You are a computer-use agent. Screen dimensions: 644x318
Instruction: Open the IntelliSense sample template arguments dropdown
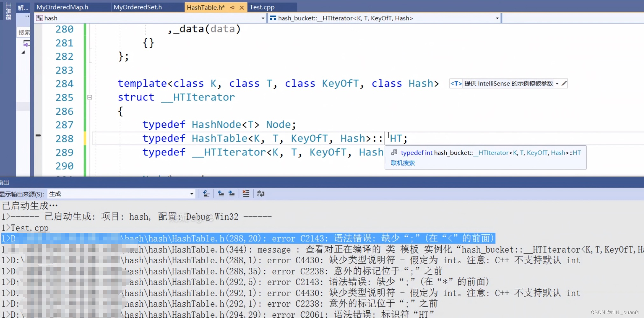tap(557, 84)
